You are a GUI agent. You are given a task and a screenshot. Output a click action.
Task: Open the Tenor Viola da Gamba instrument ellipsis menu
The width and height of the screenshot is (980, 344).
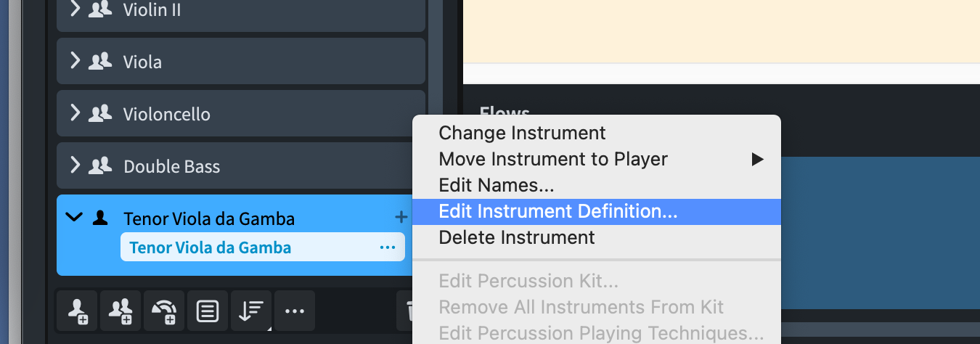pos(387,247)
